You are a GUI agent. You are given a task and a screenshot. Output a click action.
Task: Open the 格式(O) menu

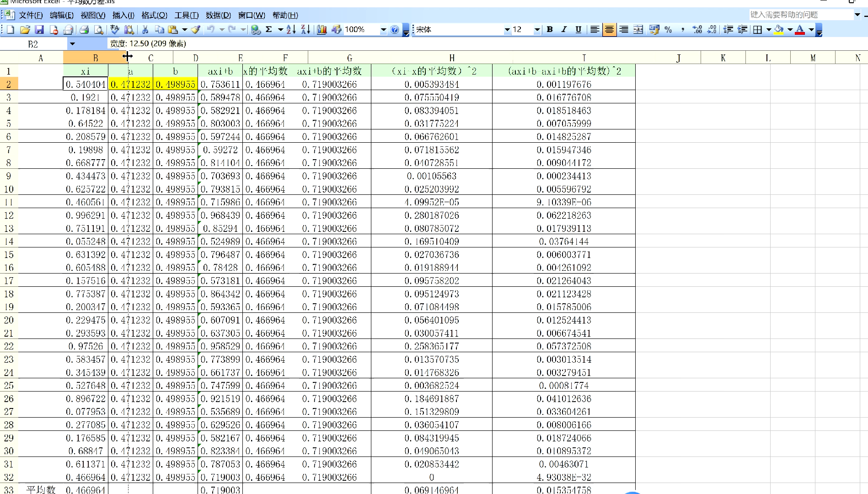[x=155, y=15]
